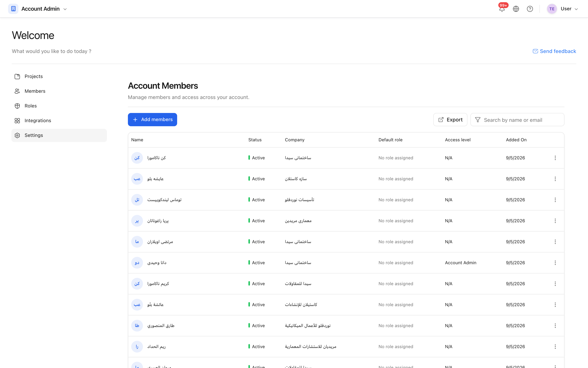
Task: Click the avatar of طارق المنصوري
Action: pyautogui.click(x=137, y=326)
